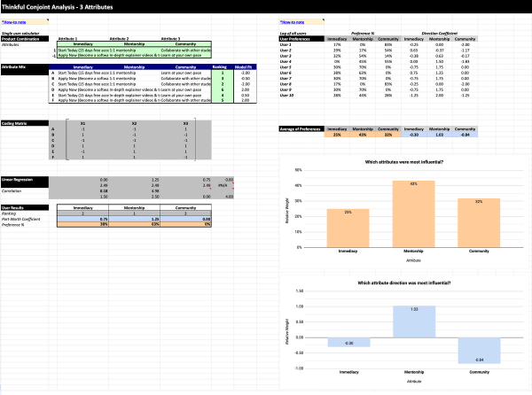Click the blue Immediacy bar labeled -0.30

349,342
